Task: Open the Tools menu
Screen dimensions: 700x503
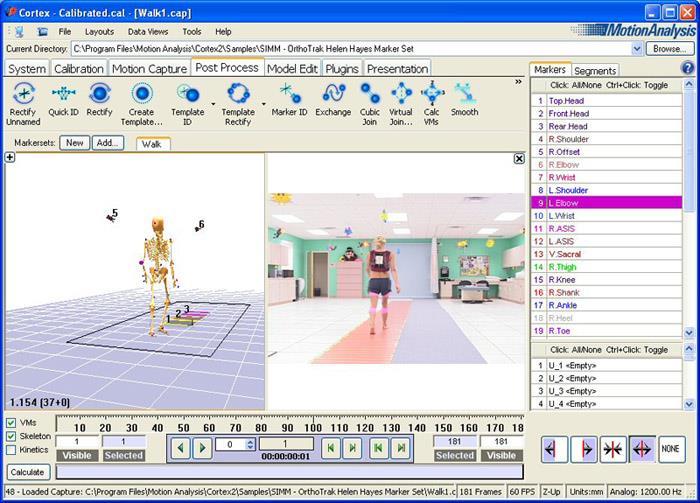Action: pyautogui.click(x=192, y=32)
